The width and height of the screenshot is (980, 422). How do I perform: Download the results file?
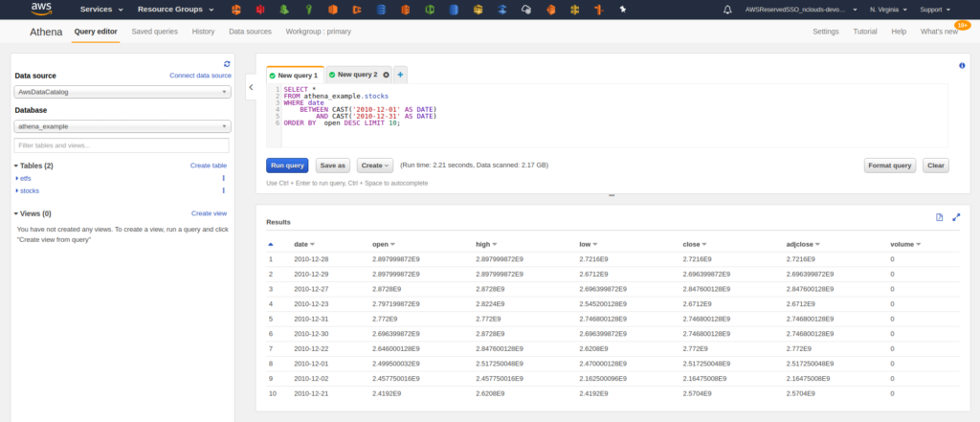point(939,217)
